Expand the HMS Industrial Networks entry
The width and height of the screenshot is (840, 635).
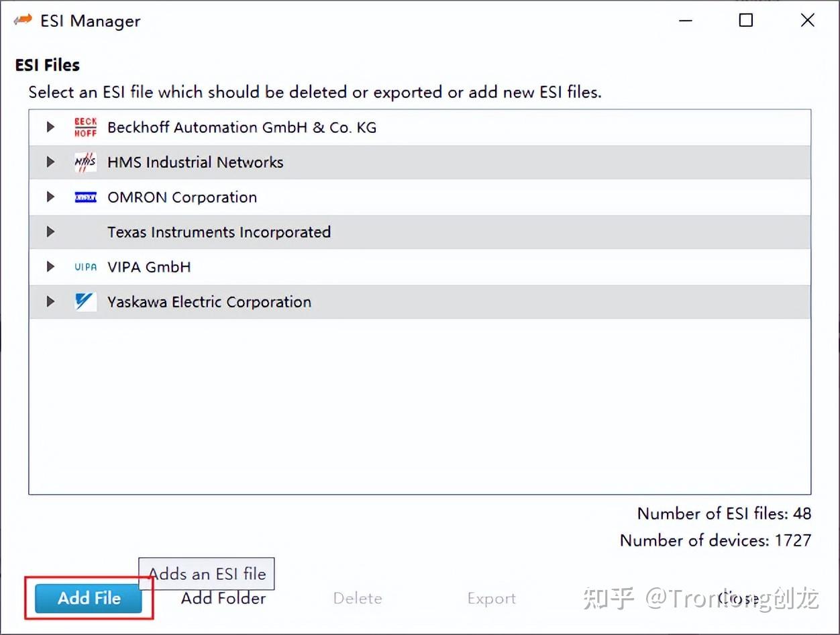[x=50, y=162]
